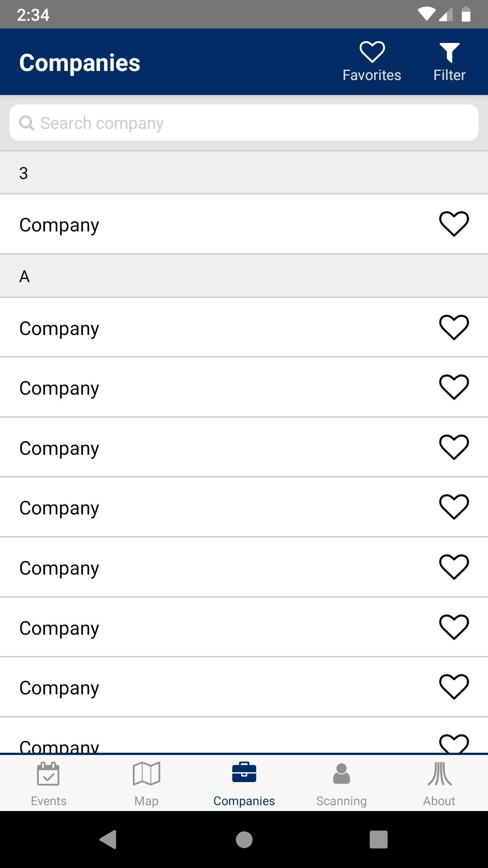Toggle heart for second company under A

pos(454,387)
